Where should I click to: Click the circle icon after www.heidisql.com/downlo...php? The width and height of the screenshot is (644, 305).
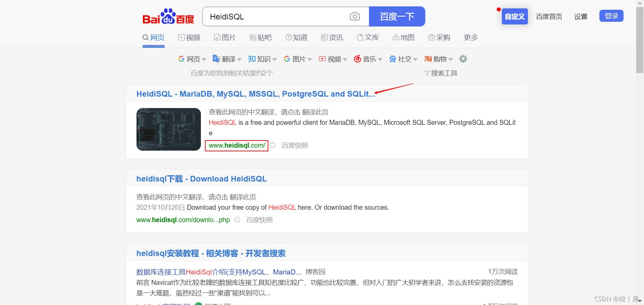pyautogui.click(x=237, y=220)
